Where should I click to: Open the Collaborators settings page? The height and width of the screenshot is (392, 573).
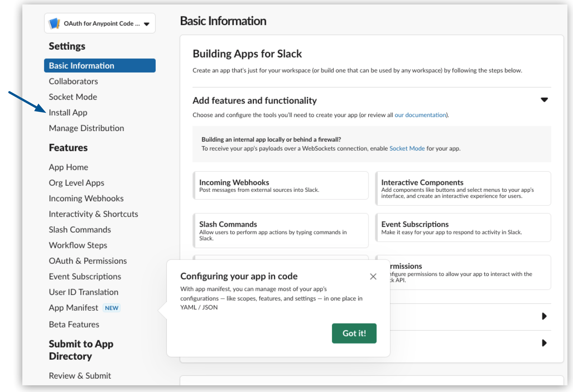(x=73, y=81)
